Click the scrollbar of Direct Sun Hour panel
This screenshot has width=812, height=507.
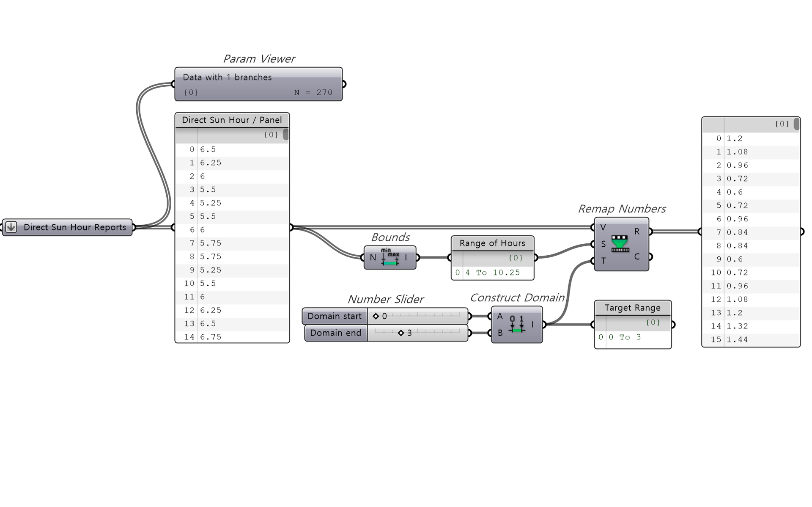(x=286, y=135)
